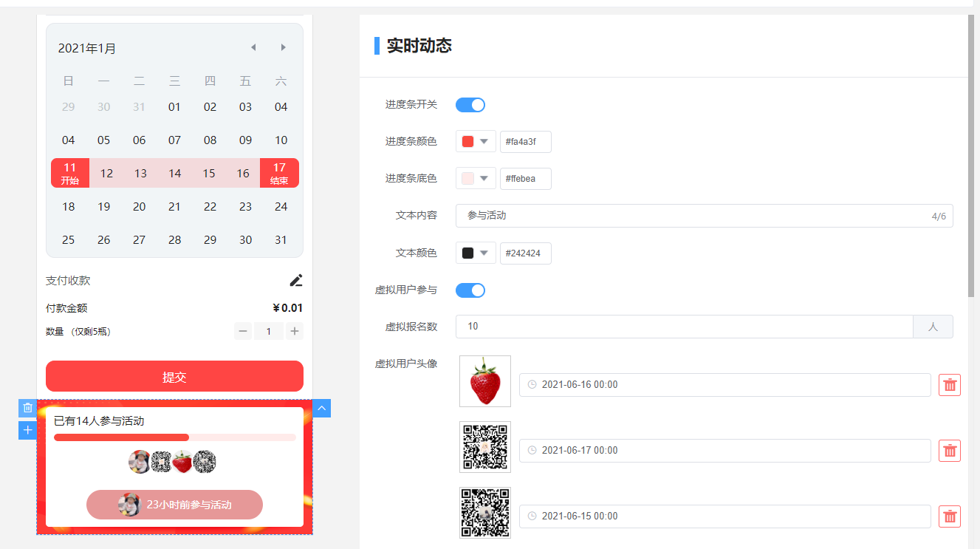The image size is (980, 549).
Task: Decrease quantity with minus button
Action: tap(243, 331)
